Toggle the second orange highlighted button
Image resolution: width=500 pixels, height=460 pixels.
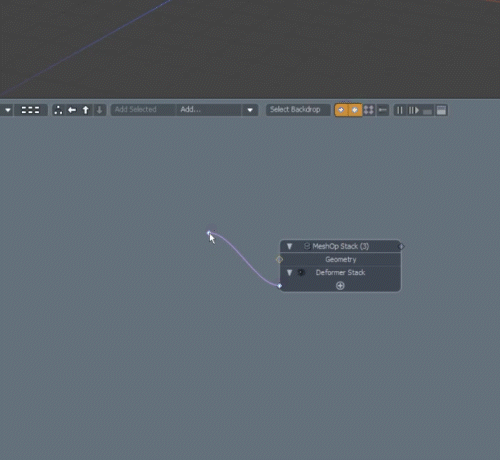[x=355, y=110]
